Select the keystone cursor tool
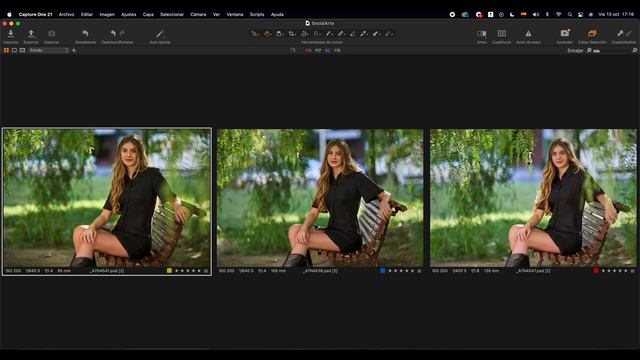This screenshot has height=360, width=640. tap(317, 34)
